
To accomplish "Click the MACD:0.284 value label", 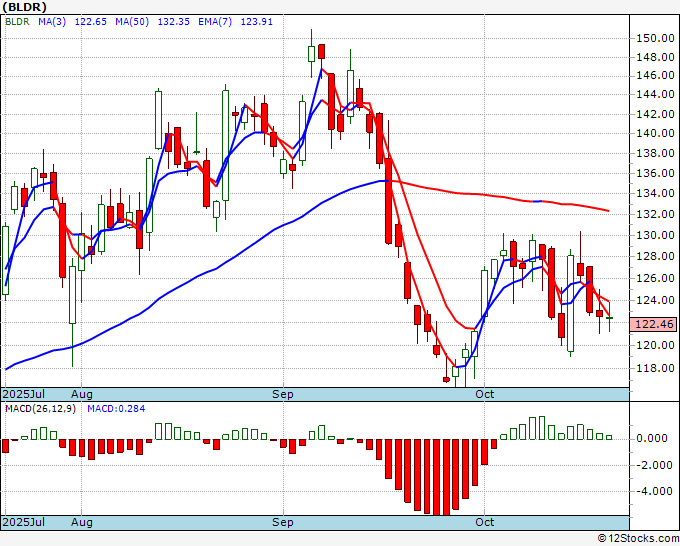I will [x=116, y=409].
